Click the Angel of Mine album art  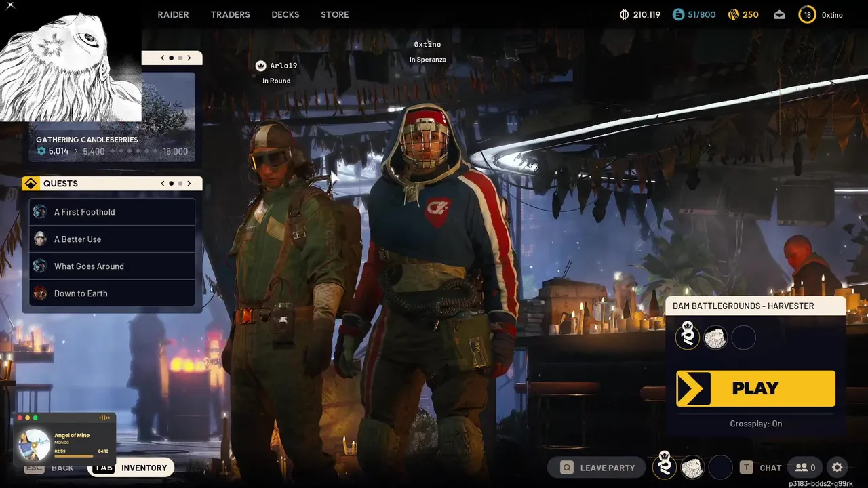tap(34, 444)
